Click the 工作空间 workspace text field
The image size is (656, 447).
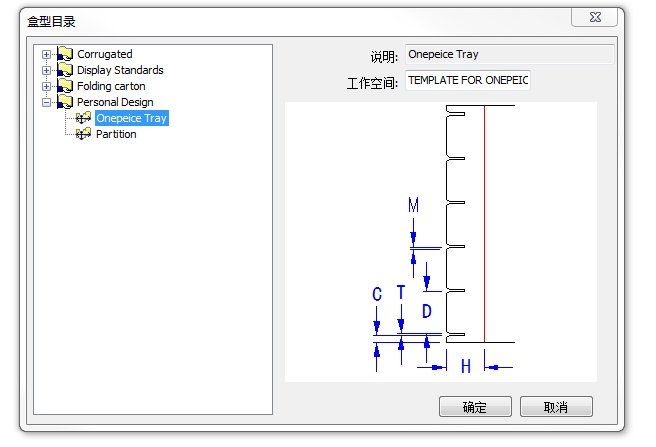pos(468,81)
